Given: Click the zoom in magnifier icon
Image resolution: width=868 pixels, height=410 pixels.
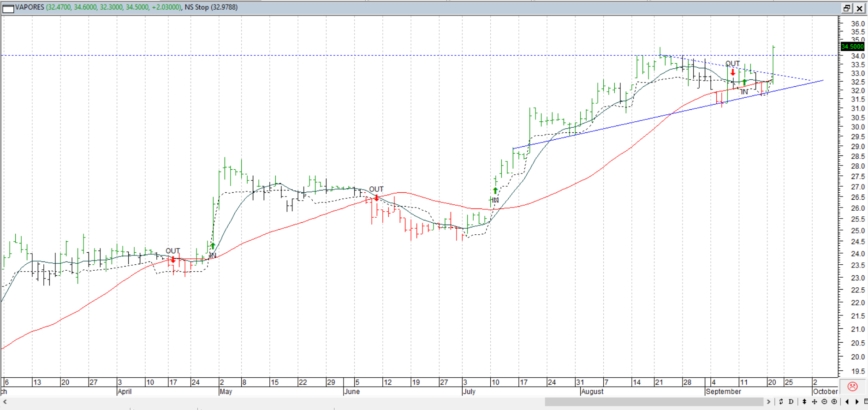Looking at the screenshot, I should [834, 402].
